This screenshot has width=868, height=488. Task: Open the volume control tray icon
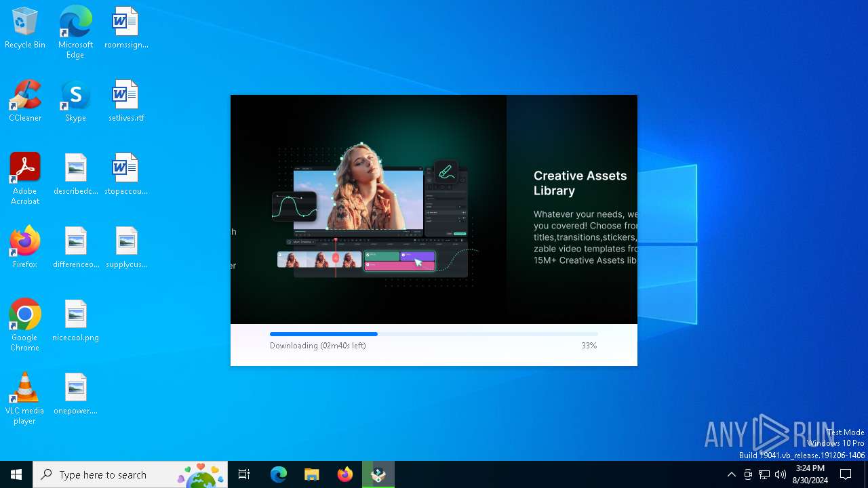click(x=781, y=474)
